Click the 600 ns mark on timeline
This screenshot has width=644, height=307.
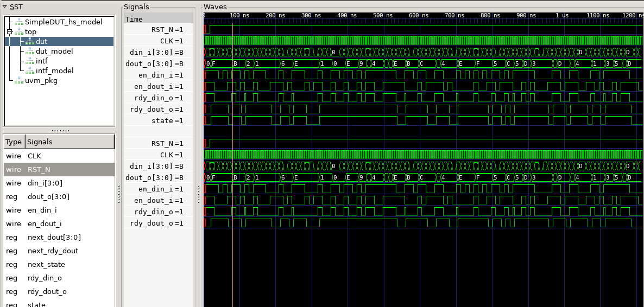419,15
